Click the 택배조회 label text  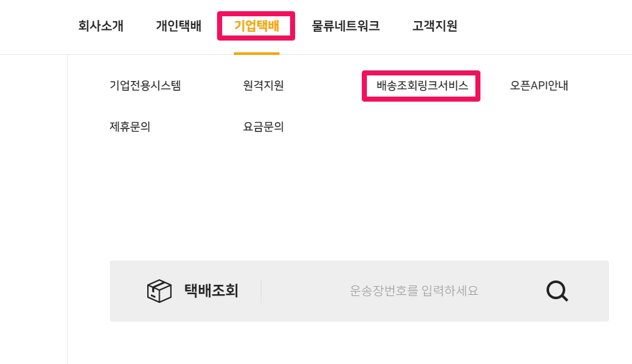tap(211, 290)
